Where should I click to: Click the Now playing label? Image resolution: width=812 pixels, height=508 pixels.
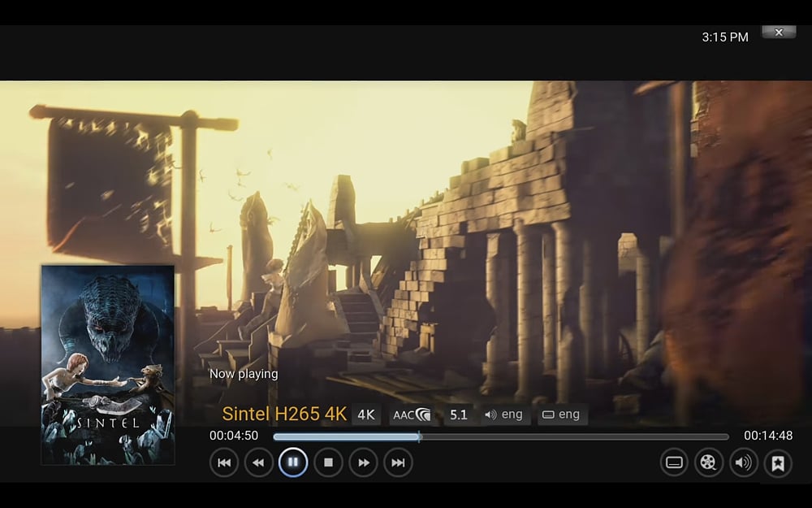[244, 374]
